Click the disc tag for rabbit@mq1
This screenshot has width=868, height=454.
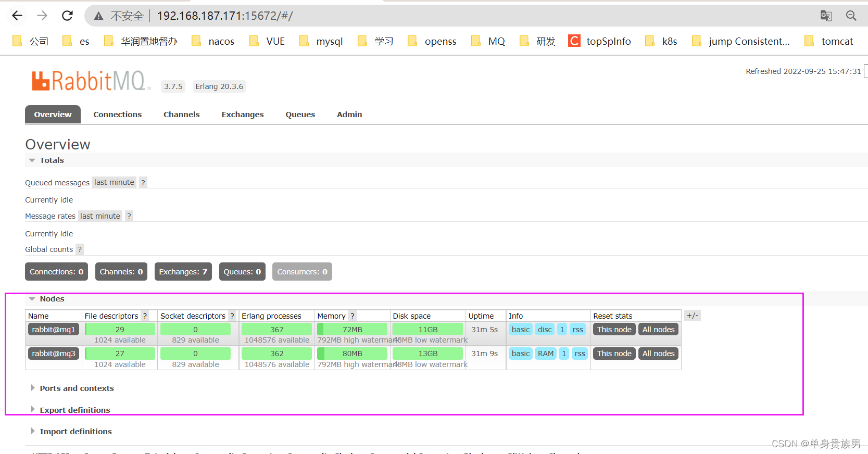[x=545, y=330]
